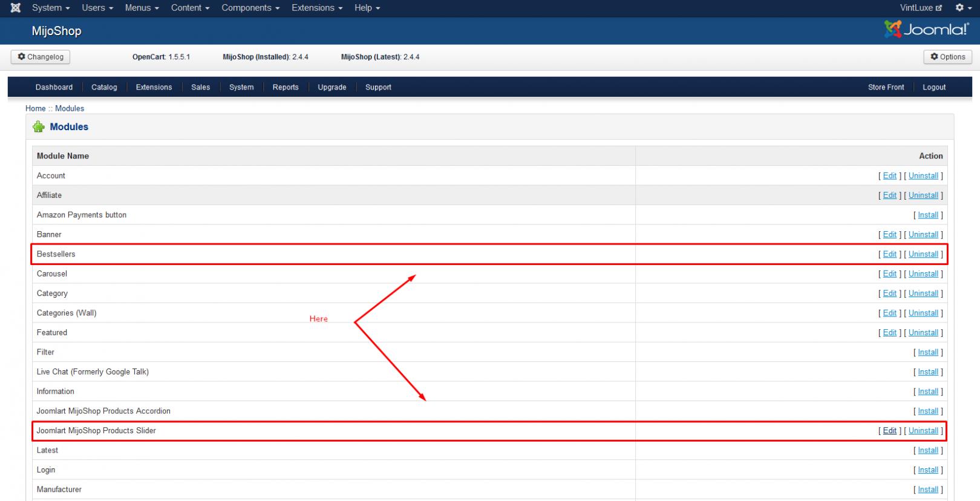Edit the Banner module

pyautogui.click(x=890, y=234)
